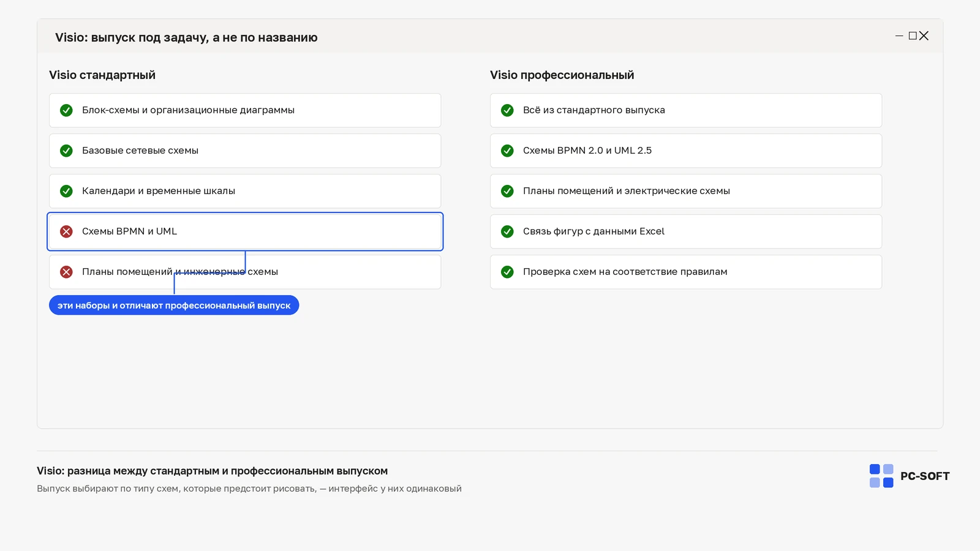Select text Блок-схемы и организационные диаграммы
Image resolution: width=980 pixels, height=551 pixels.
point(188,110)
